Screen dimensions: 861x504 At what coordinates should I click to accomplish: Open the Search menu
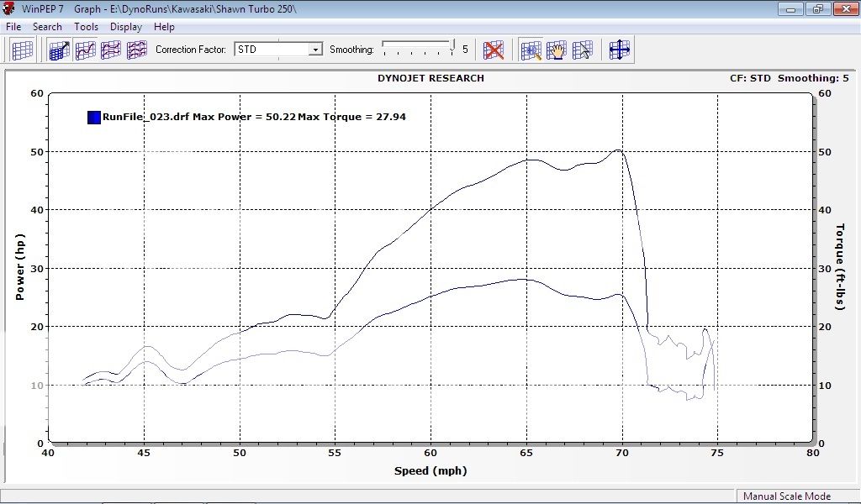47,27
